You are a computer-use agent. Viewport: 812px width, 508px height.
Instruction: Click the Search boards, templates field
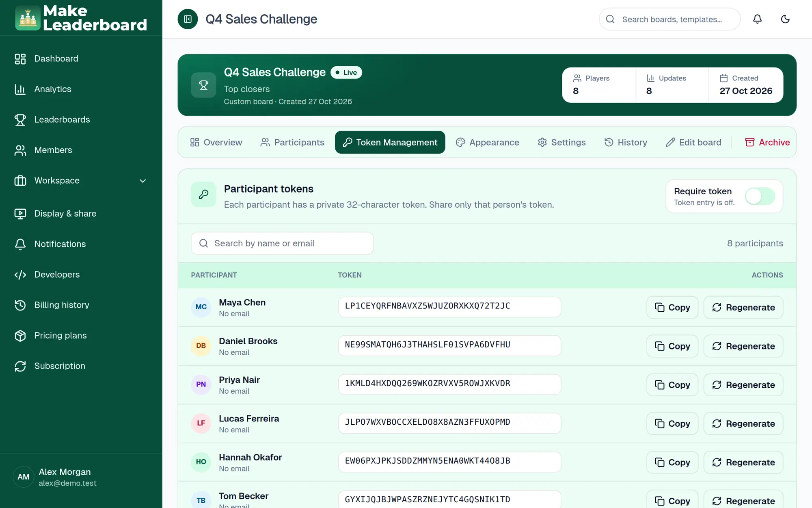pyautogui.click(x=670, y=19)
